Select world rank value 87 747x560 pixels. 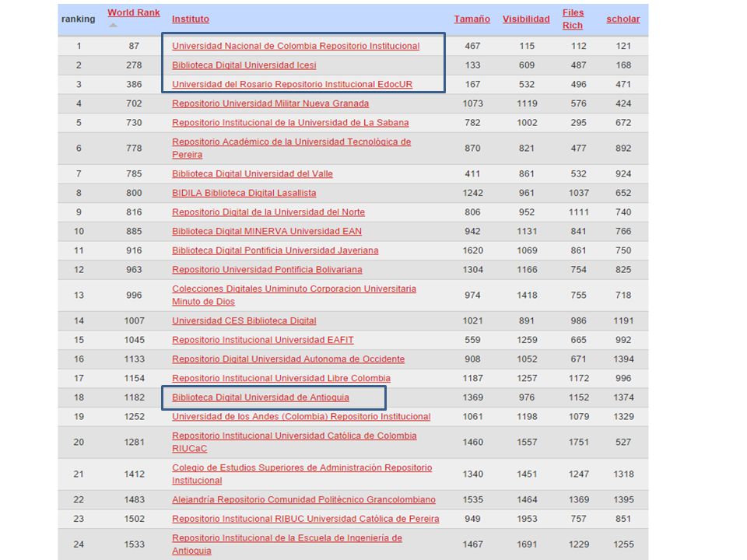point(134,46)
